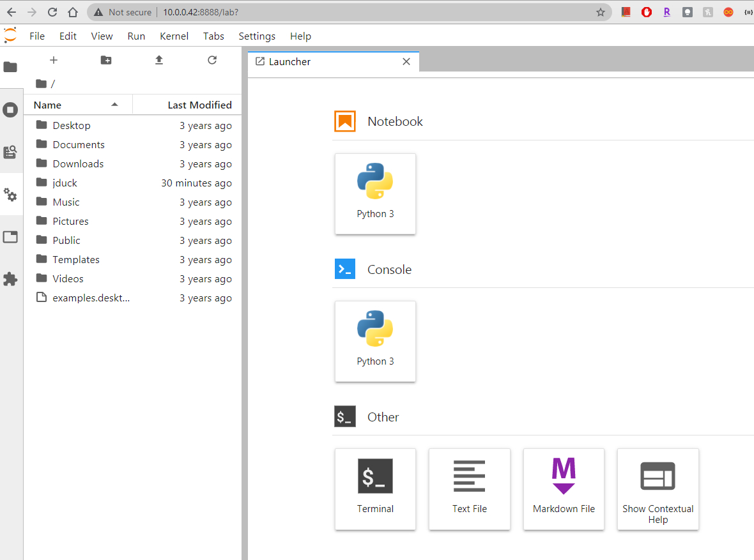Open a Python 3 console
This screenshot has height=560, width=754.
coord(375,341)
